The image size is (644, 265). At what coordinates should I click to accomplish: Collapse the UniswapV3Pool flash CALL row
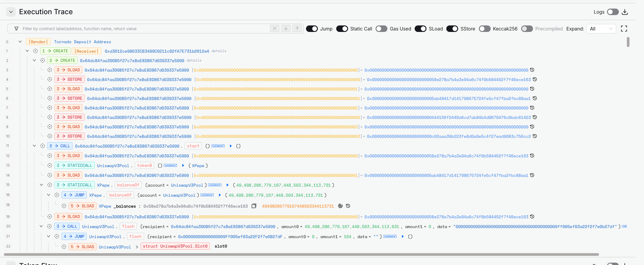click(41, 227)
